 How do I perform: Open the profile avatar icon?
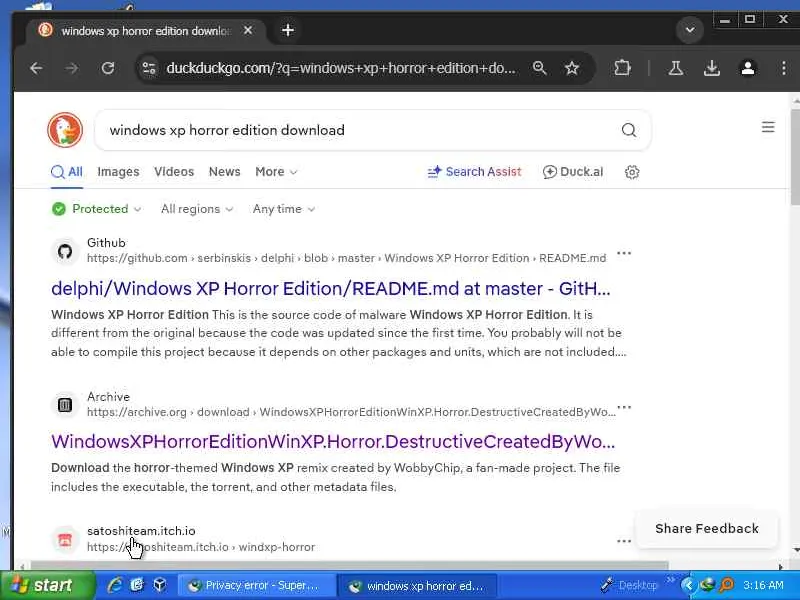748,68
